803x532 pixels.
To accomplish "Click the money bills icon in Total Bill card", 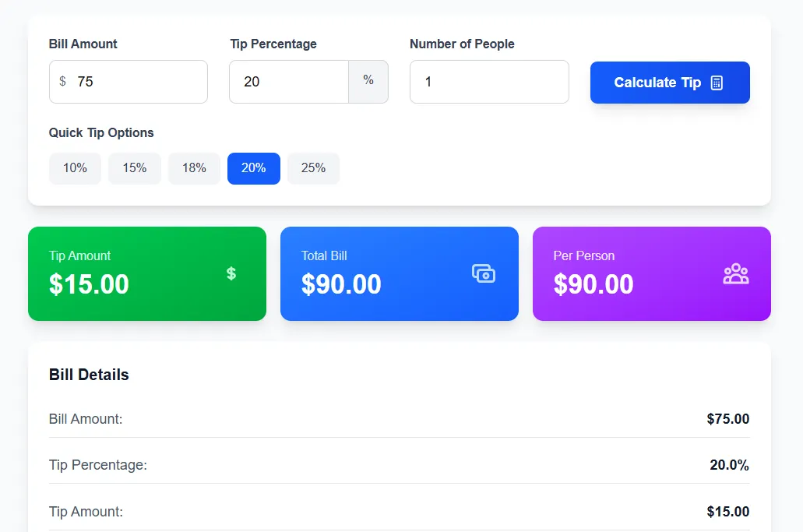I will click(484, 273).
